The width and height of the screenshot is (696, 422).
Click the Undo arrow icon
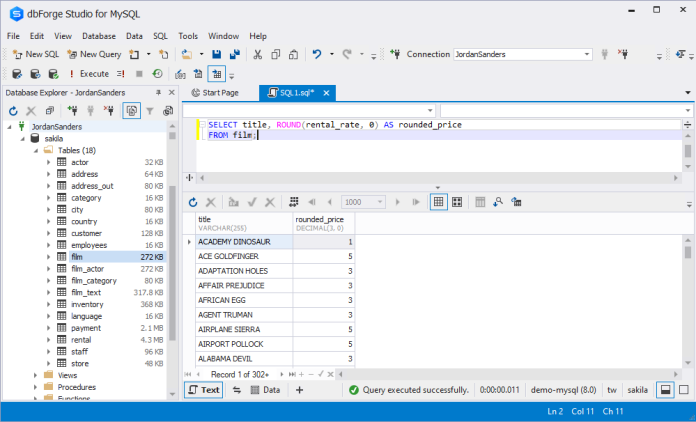pyautogui.click(x=317, y=54)
